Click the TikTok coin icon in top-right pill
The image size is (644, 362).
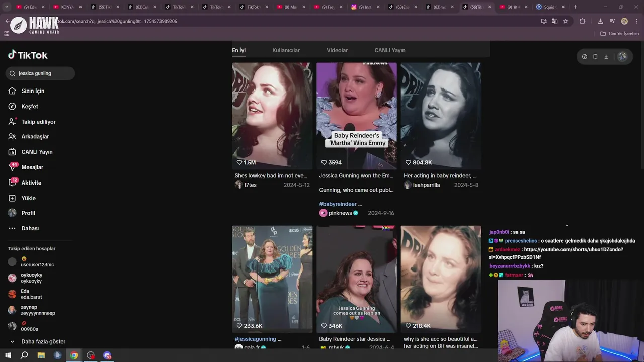[585, 57]
